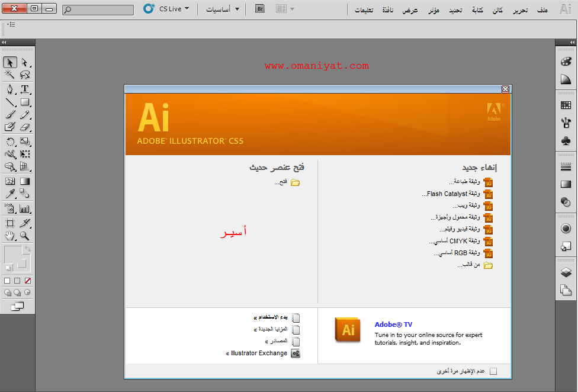Open the Color panel in right dock
The height and width of the screenshot is (392, 578).
coord(566,62)
